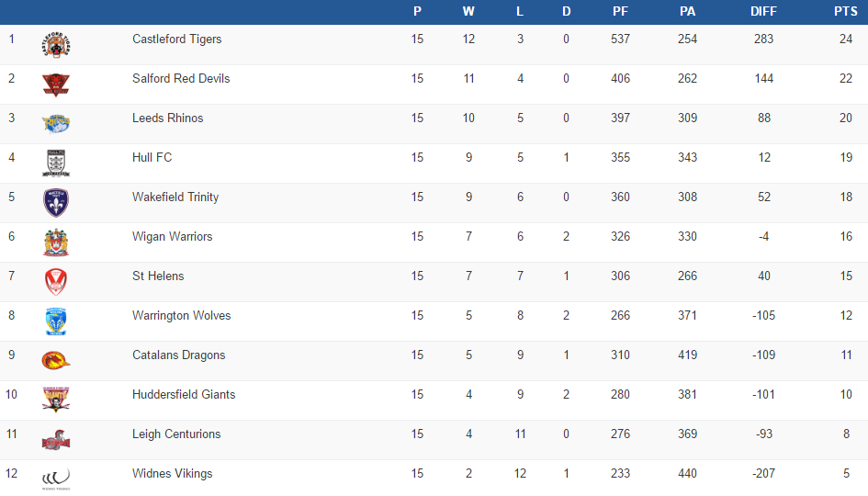Click the Leigh Centurions logo
This screenshot has height=496, width=868.
[56, 441]
